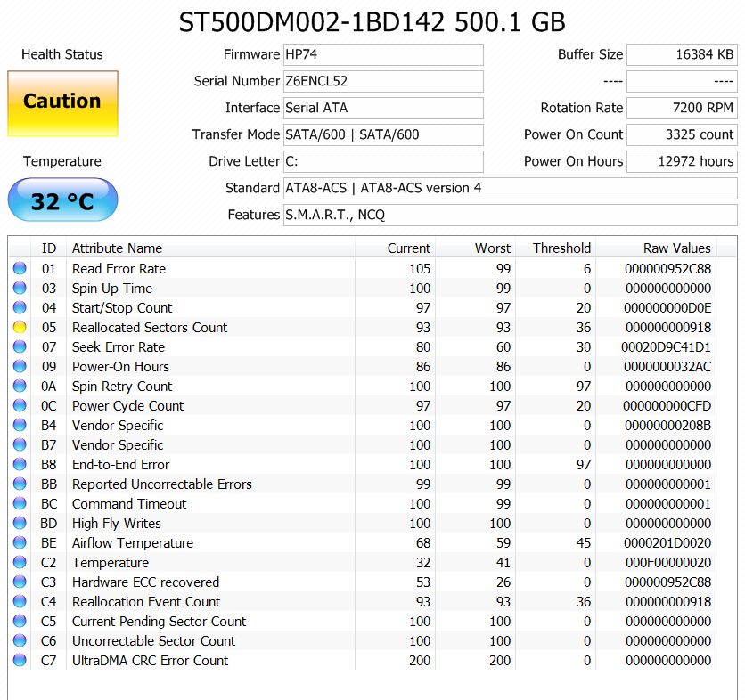Click the Raw Values column header

coord(677,248)
